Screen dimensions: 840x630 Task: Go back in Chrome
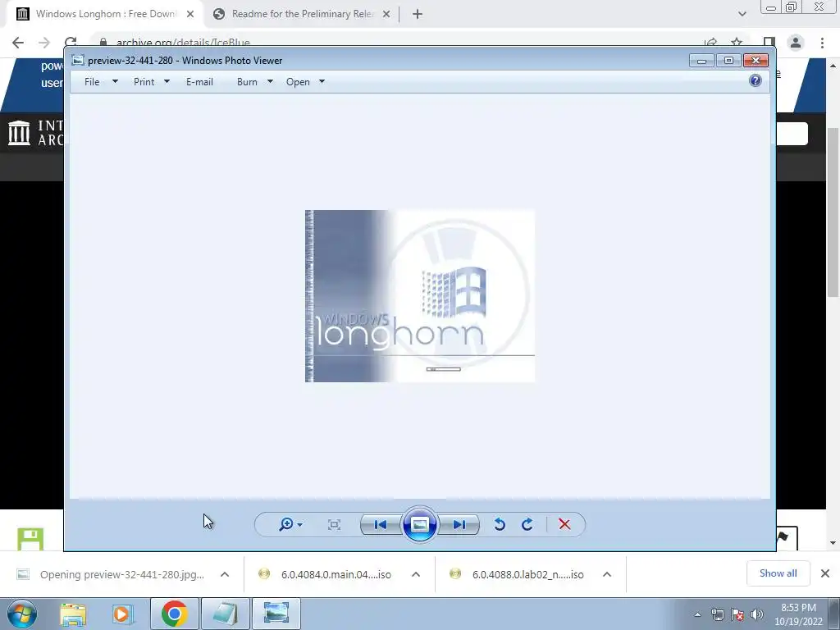point(18,43)
